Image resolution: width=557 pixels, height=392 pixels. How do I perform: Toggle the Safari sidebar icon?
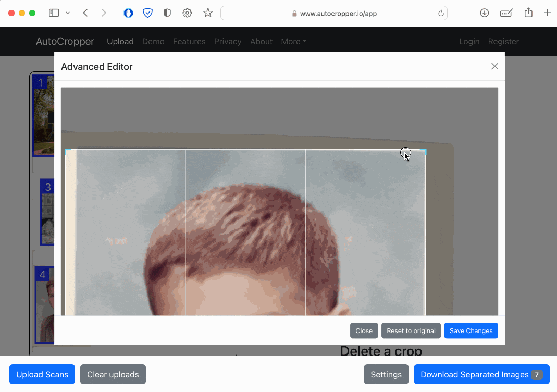click(x=54, y=13)
